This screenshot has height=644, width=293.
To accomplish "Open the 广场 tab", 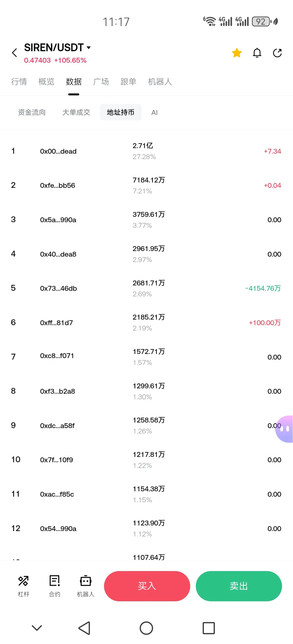I will click(x=101, y=81).
